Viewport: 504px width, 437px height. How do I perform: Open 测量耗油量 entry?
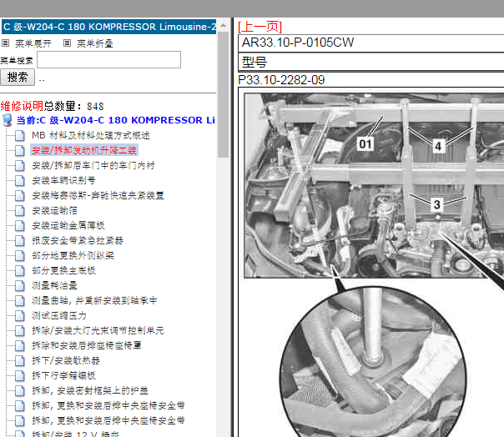coord(54,286)
